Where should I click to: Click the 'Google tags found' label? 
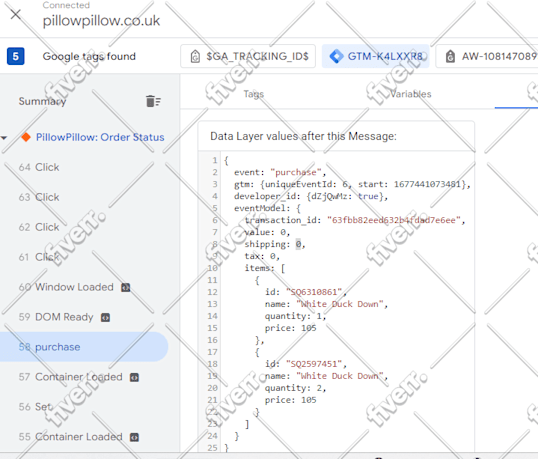(x=89, y=56)
